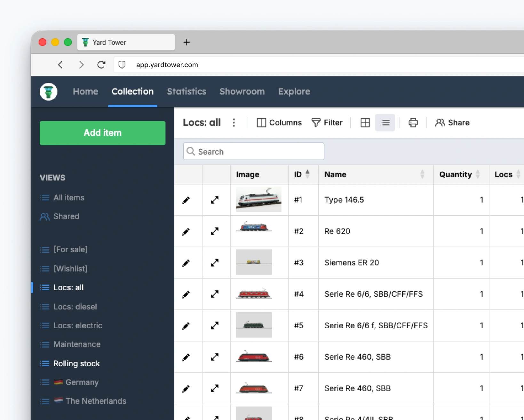
Task: Switch to list view layout
Action: coord(385,123)
